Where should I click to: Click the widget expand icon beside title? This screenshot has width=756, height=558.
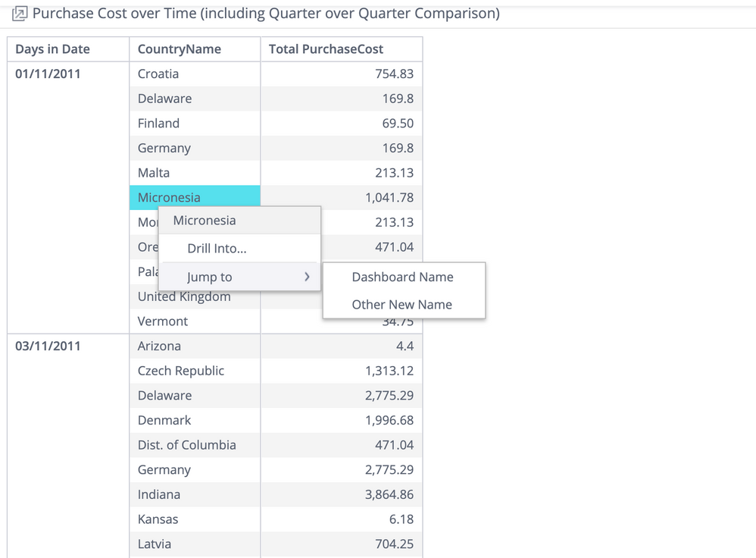(20, 14)
